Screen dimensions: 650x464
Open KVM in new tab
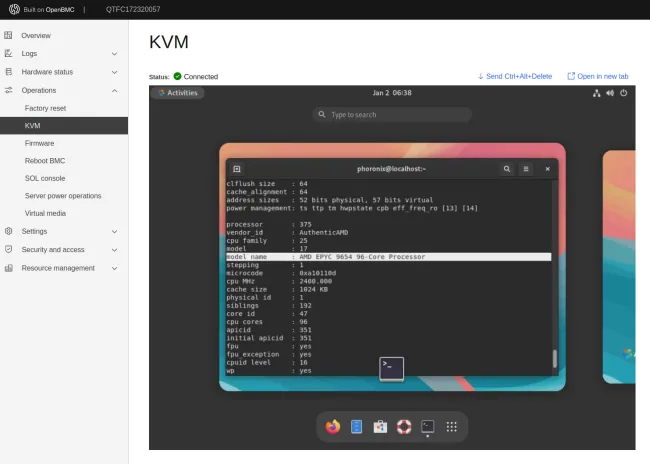[x=598, y=76]
